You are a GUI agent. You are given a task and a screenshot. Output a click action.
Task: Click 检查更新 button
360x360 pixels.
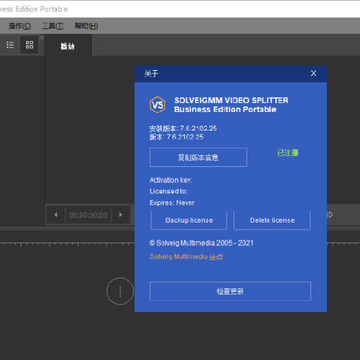pos(230,291)
